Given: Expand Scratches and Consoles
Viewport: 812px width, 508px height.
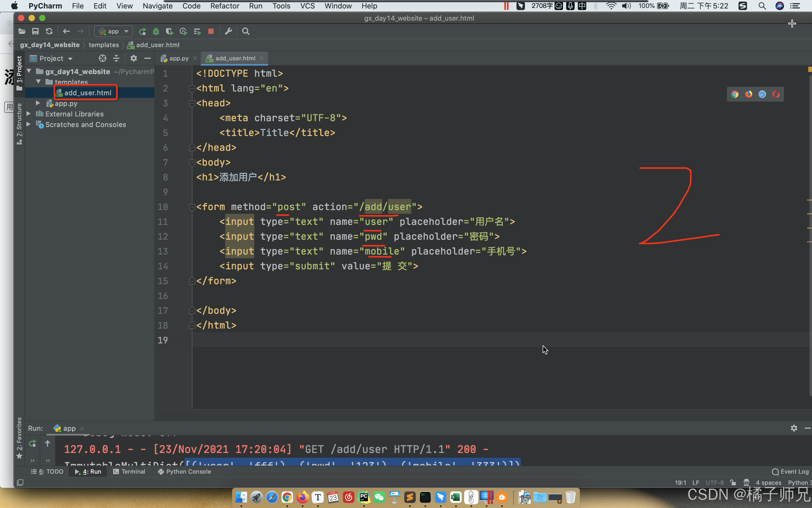Looking at the screenshot, I should point(29,124).
